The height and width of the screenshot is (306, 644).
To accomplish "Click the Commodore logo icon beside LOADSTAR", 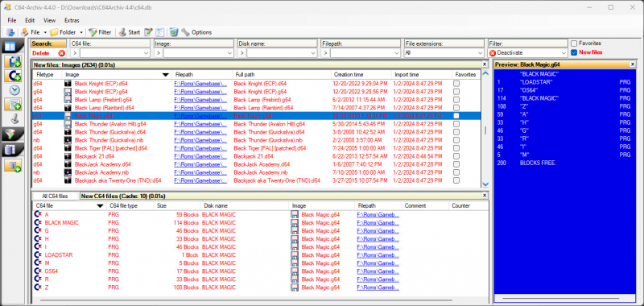I will coord(39,255).
